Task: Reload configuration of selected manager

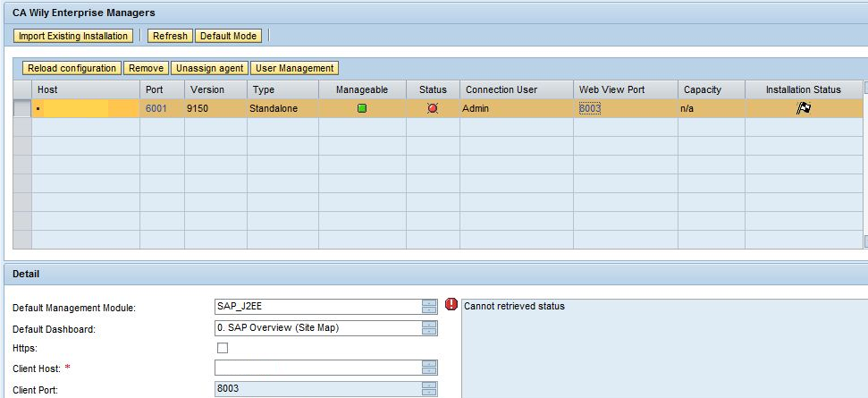Action: (72, 68)
